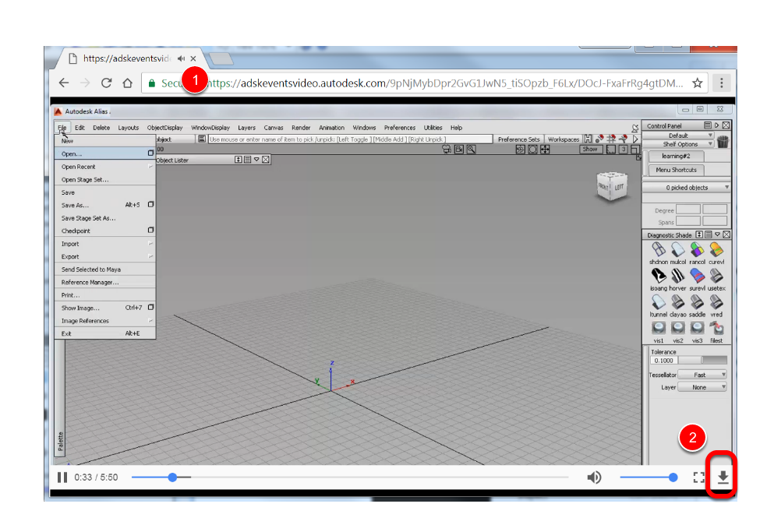Click the Workspaces button

[x=564, y=139]
